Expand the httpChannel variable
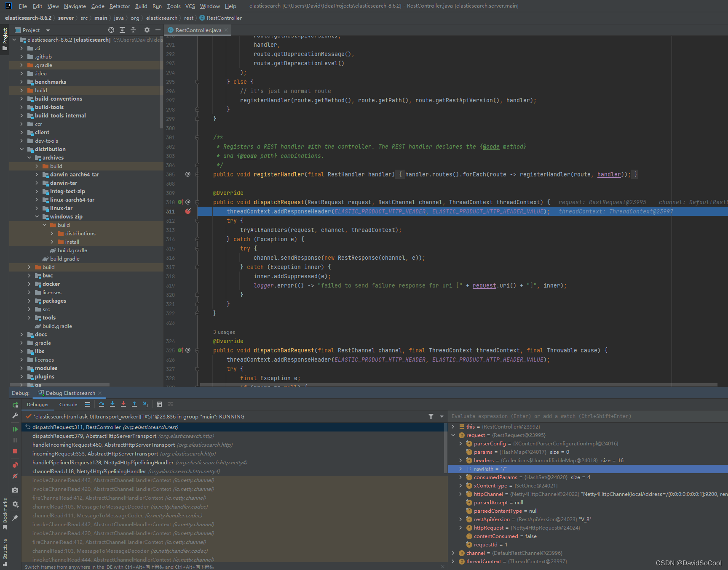728x570 pixels. (x=460, y=494)
